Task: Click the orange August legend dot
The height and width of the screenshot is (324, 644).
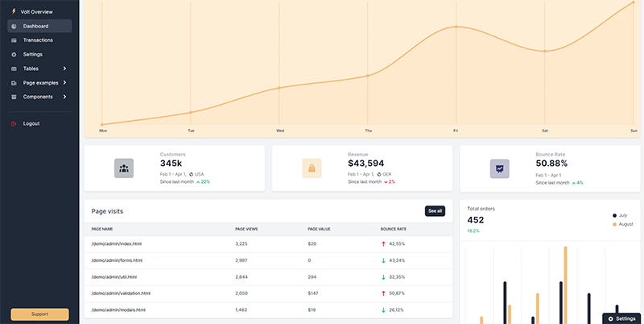Action: click(x=614, y=225)
